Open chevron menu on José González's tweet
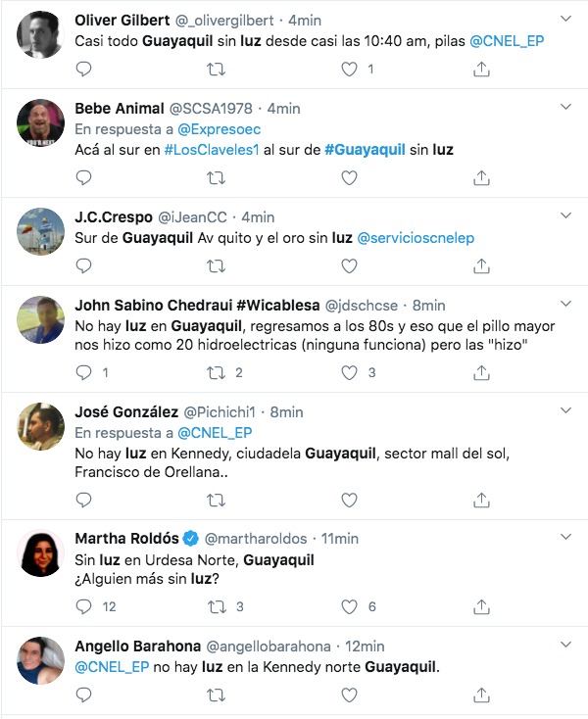Screen dimensions: 588x719 (x=566, y=410)
